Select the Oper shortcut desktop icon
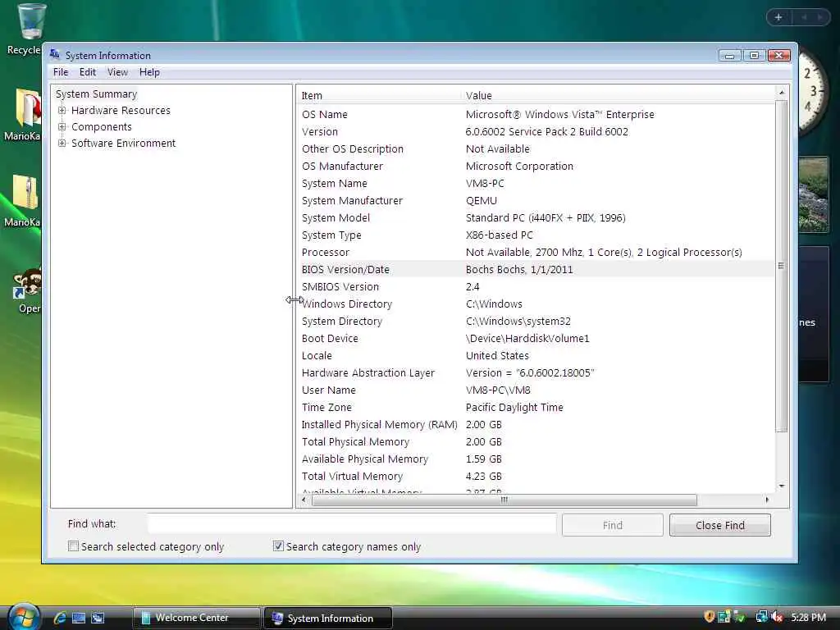 click(x=28, y=290)
